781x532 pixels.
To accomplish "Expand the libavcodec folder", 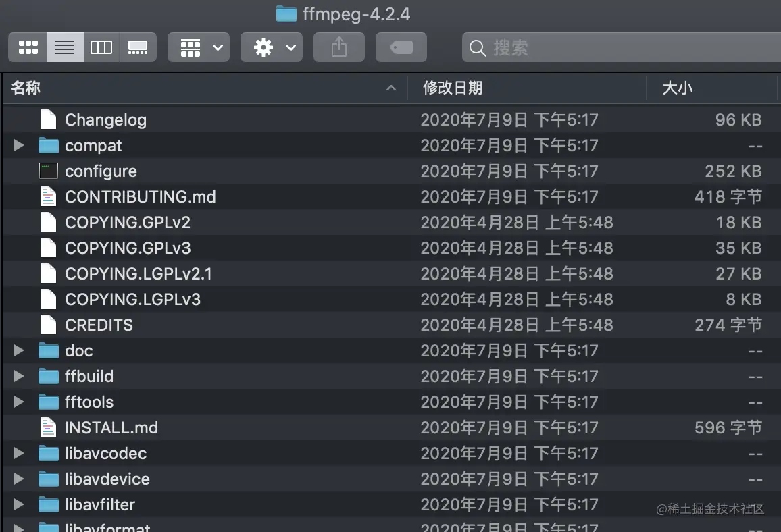I will click(x=19, y=453).
